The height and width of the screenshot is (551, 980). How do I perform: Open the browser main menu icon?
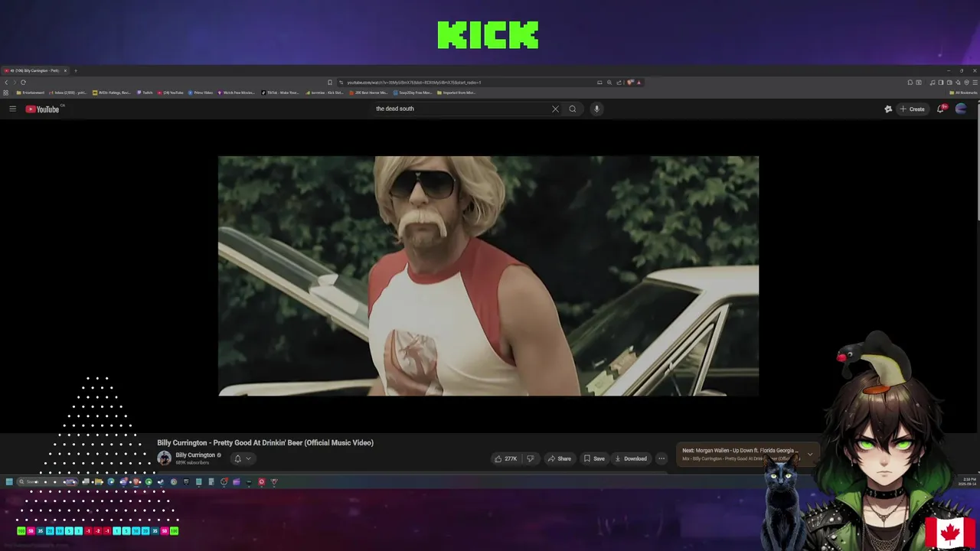point(974,82)
